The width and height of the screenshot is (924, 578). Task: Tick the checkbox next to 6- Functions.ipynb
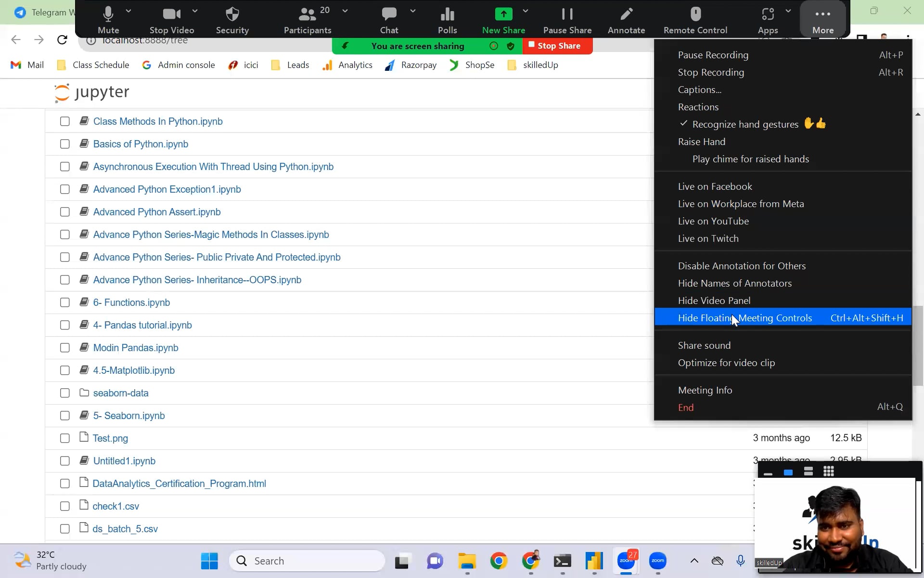64,302
